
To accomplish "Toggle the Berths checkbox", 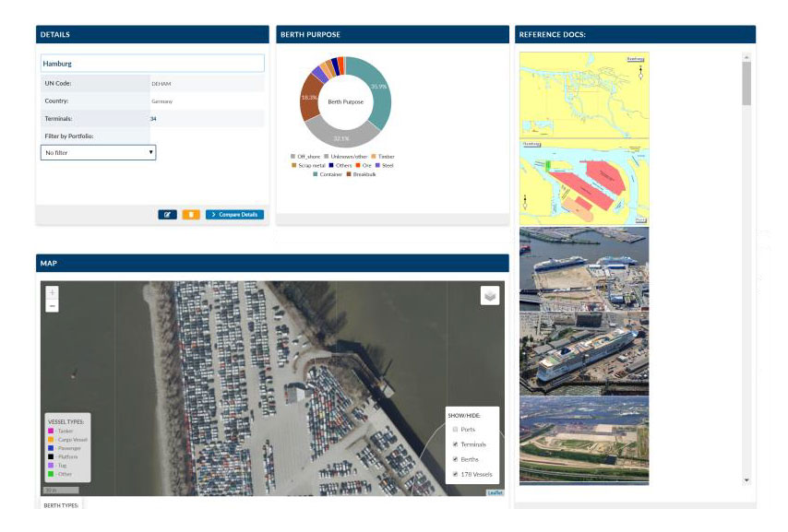I will pyautogui.click(x=455, y=459).
